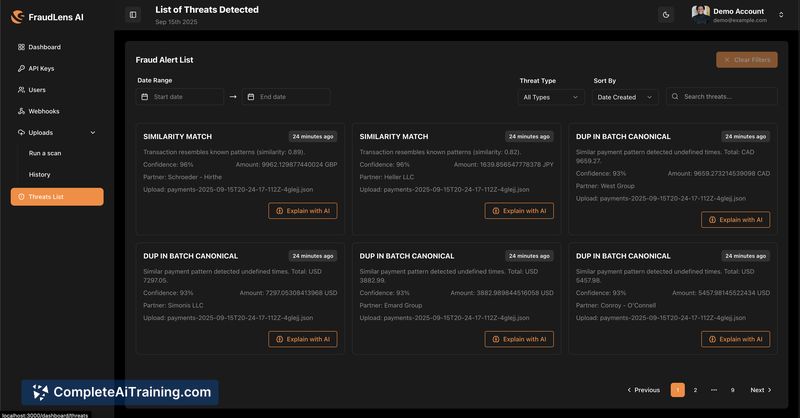This screenshot has width=800, height=418.
Task: Click the demo@example.com email text
Action: [x=740, y=20]
